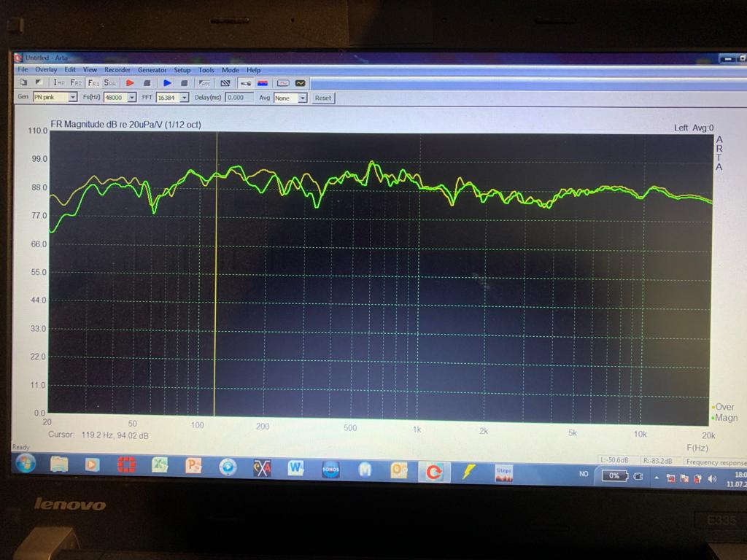Open the Windows Start menu
747x560 pixels.
click(x=26, y=463)
